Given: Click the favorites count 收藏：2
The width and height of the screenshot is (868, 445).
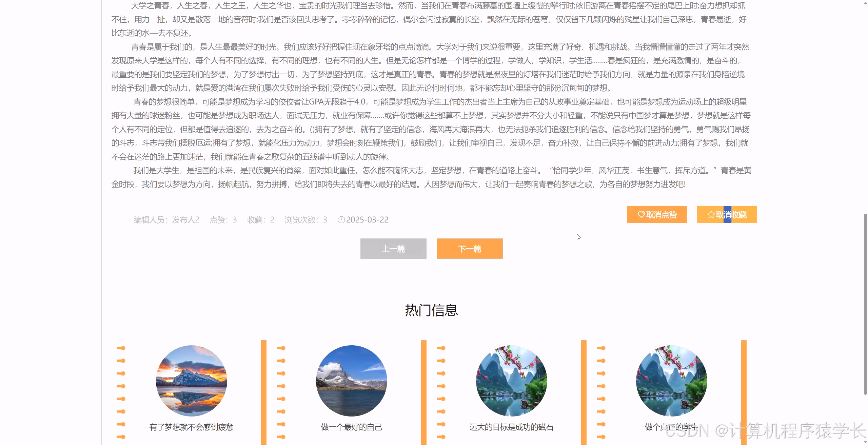Looking at the screenshot, I should coord(261,220).
